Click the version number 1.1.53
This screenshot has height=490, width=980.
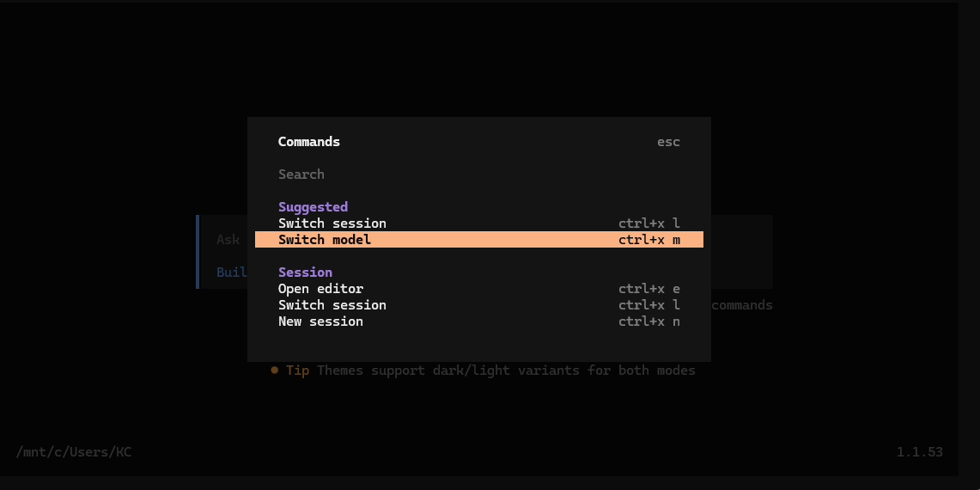[x=919, y=452]
